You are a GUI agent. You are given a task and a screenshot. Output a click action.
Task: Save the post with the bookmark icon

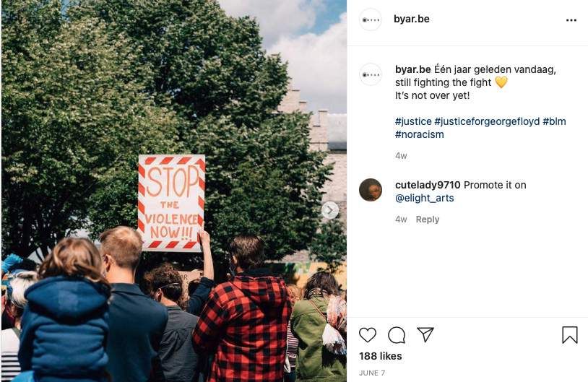570,335
